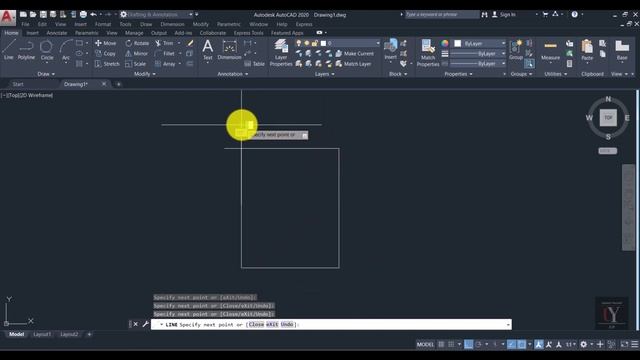Add a new drawing tab with plus
This screenshot has height=360, width=640.
119,84
